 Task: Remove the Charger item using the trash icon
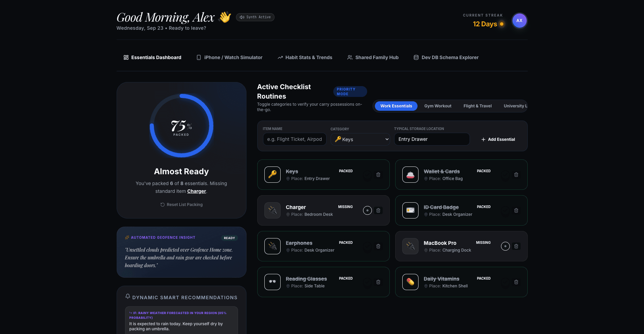tap(378, 210)
